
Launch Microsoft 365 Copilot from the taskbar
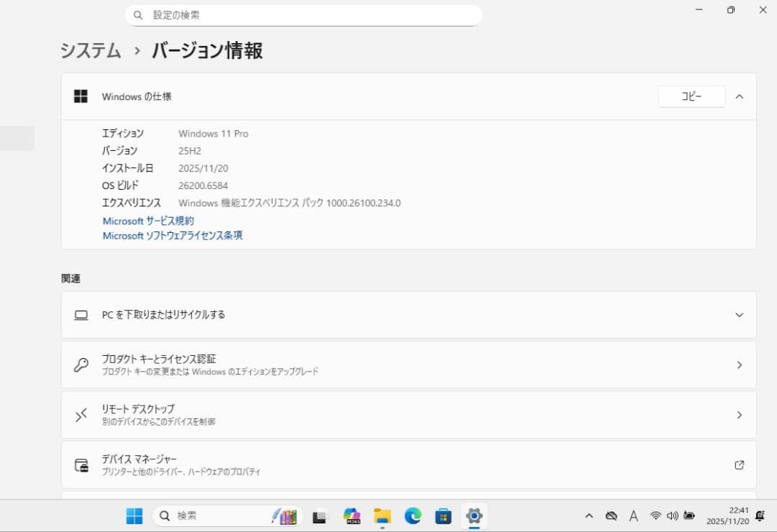click(x=352, y=515)
